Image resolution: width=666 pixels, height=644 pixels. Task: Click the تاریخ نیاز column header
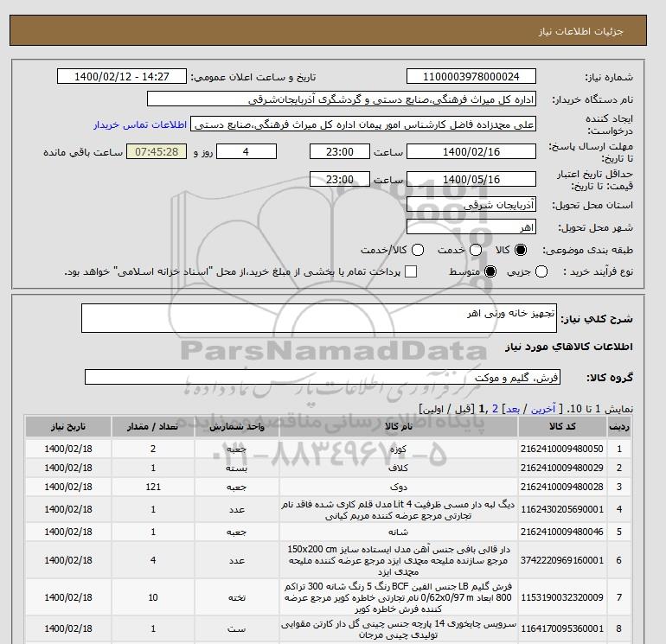pyautogui.click(x=68, y=427)
